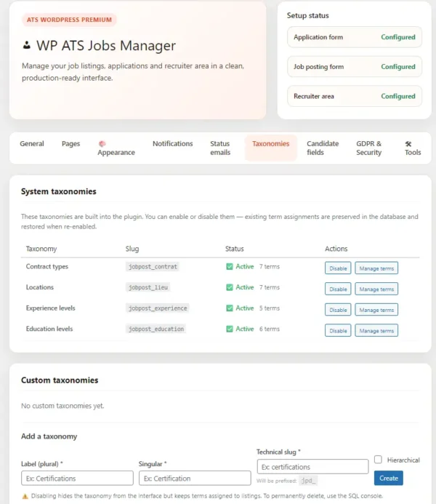Click the 6 terms count
436x504 pixels.
tap(270, 329)
